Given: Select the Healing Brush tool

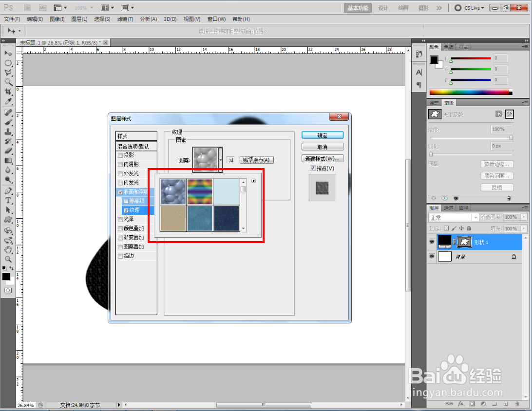Looking at the screenshot, I should (x=8, y=112).
